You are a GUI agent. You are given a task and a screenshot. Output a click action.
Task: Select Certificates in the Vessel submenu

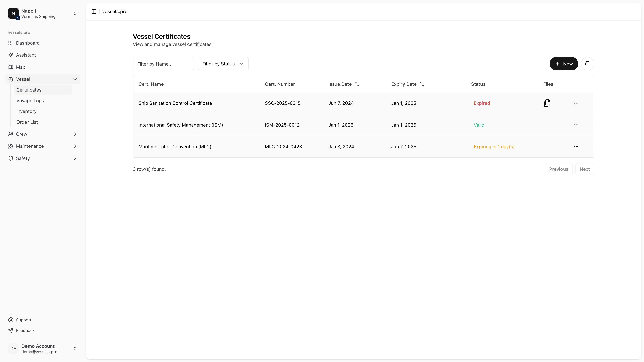click(x=43, y=90)
